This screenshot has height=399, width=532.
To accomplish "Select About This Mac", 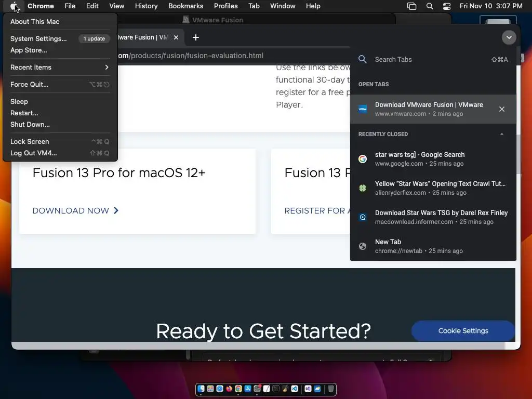I will [x=60, y=21].
